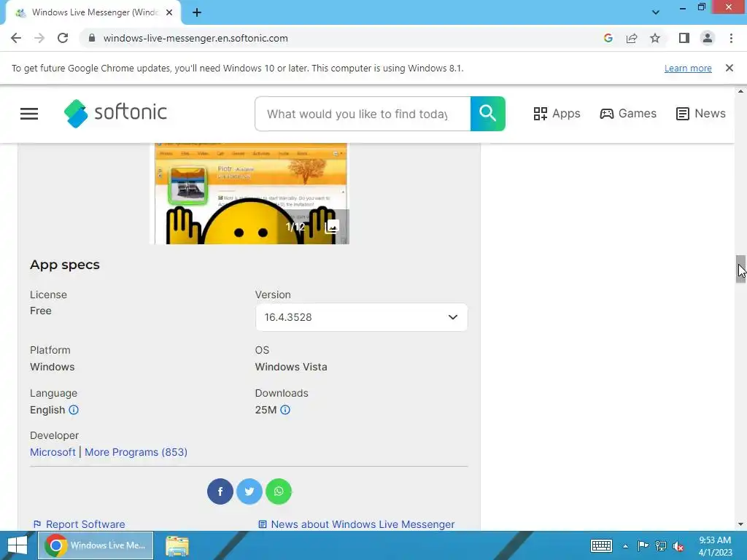
Task: Click the Google icon in address bar
Action: click(608, 38)
